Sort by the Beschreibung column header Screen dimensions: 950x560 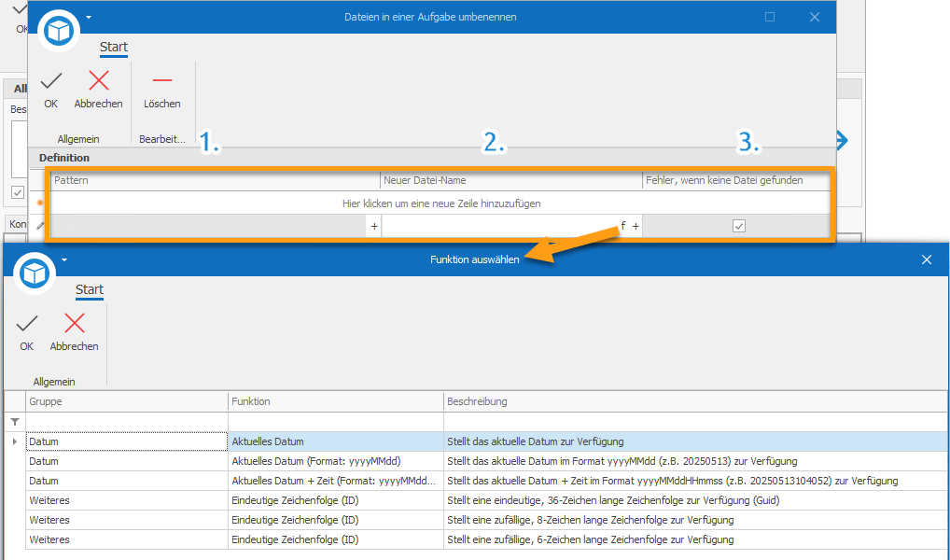(x=695, y=401)
